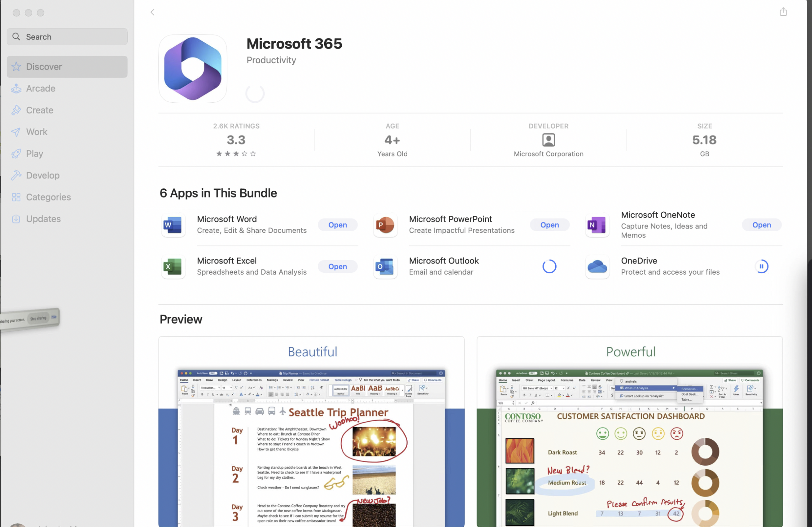Image resolution: width=812 pixels, height=527 pixels.
Task: Click the Microsoft OneNote icon
Action: click(x=597, y=225)
